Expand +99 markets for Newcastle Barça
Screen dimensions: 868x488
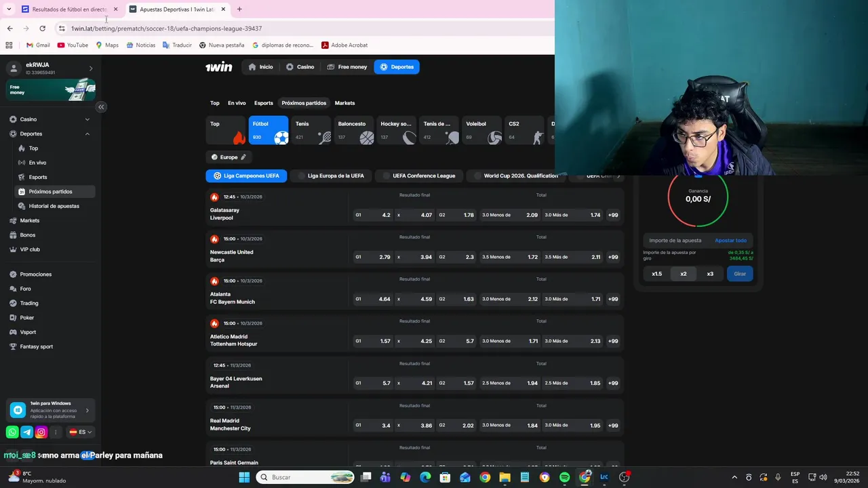613,257
